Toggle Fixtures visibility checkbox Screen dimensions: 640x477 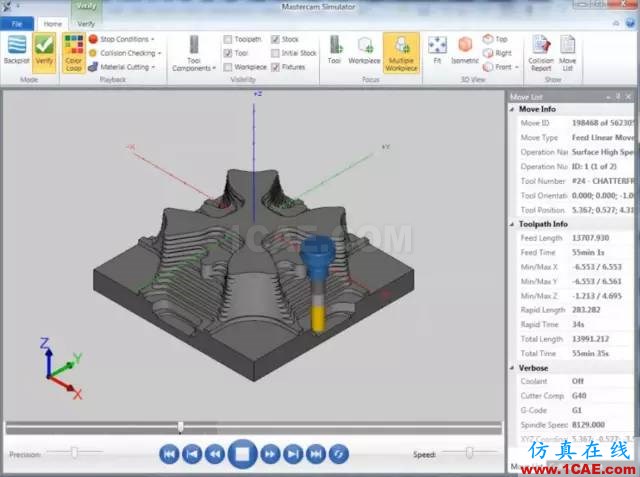[276, 67]
